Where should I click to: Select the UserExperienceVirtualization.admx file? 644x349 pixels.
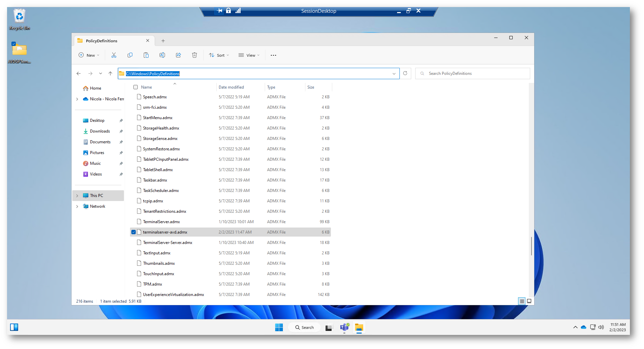point(230,295)
